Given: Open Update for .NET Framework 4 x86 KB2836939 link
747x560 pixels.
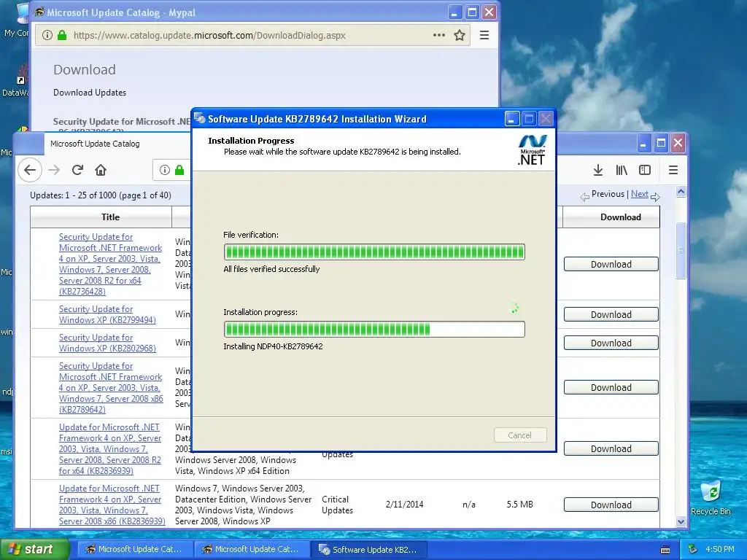Looking at the screenshot, I should (112, 505).
